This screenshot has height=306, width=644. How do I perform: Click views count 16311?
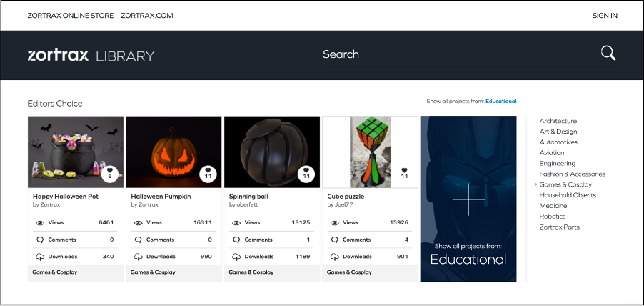coord(203,222)
